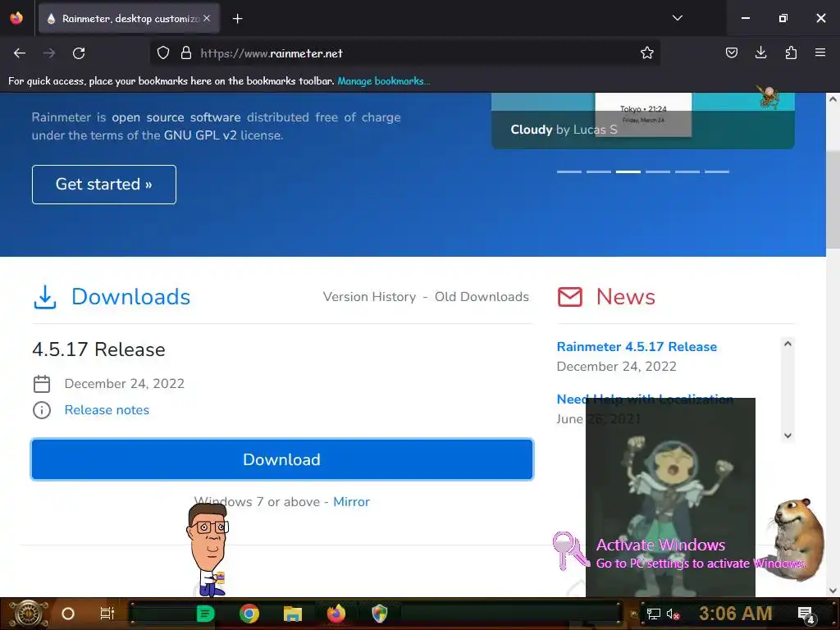Viewport: 840px width, 630px height.
Task: Click the 4.5.17 Release heading
Action: (x=98, y=349)
